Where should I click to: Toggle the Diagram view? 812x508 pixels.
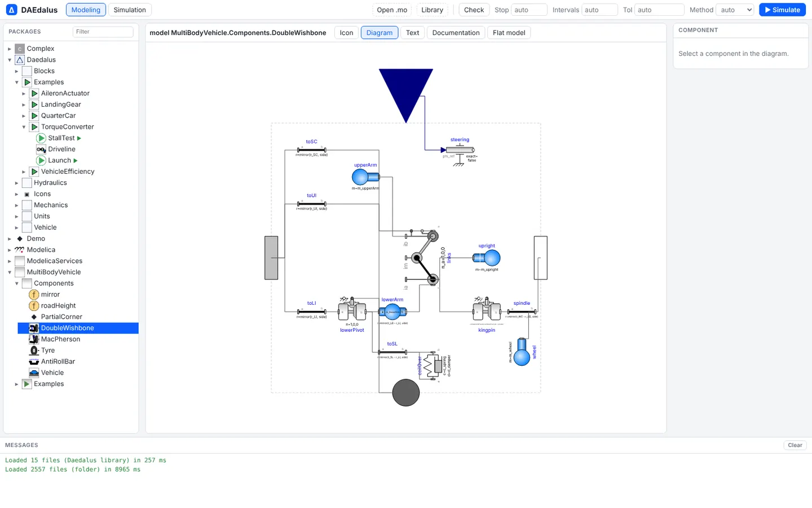tap(379, 33)
